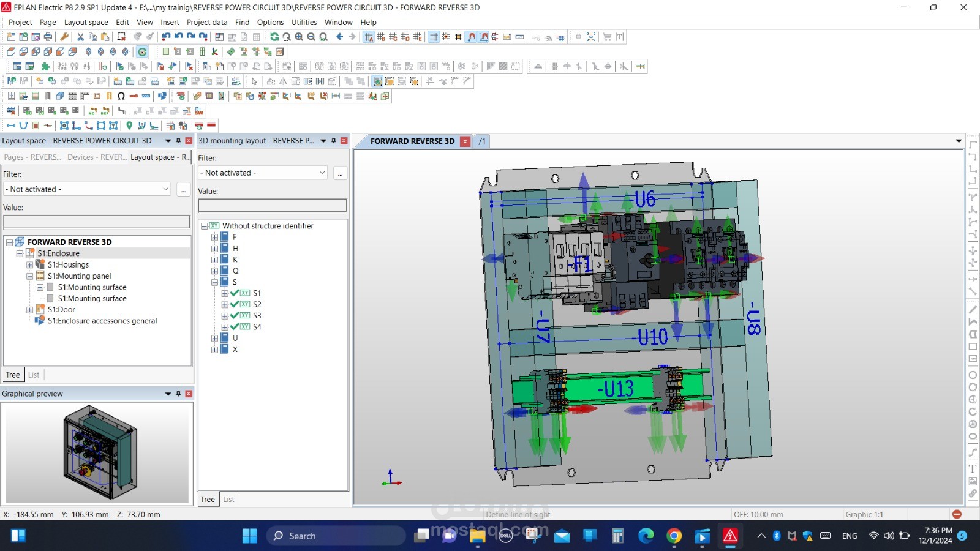Image resolution: width=980 pixels, height=551 pixels.
Task: Open the 3D mounting layout Filter dropdown
Action: (322, 173)
